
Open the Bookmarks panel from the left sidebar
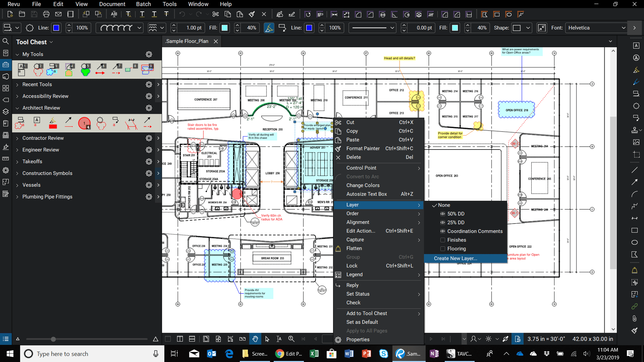coord(6,123)
